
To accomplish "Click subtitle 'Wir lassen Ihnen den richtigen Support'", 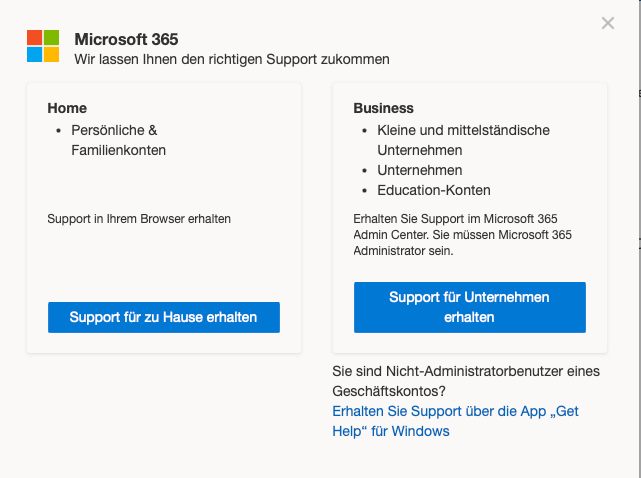I will (232, 59).
